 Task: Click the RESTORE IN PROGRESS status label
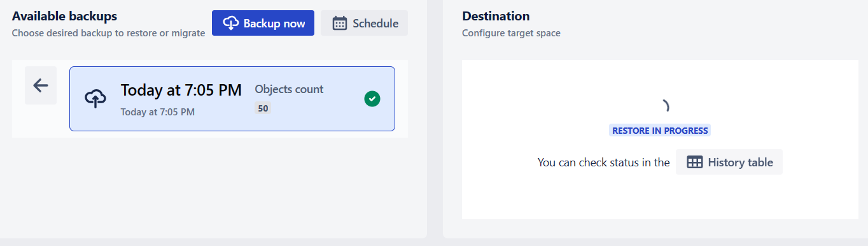pyautogui.click(x=660, y=131)
